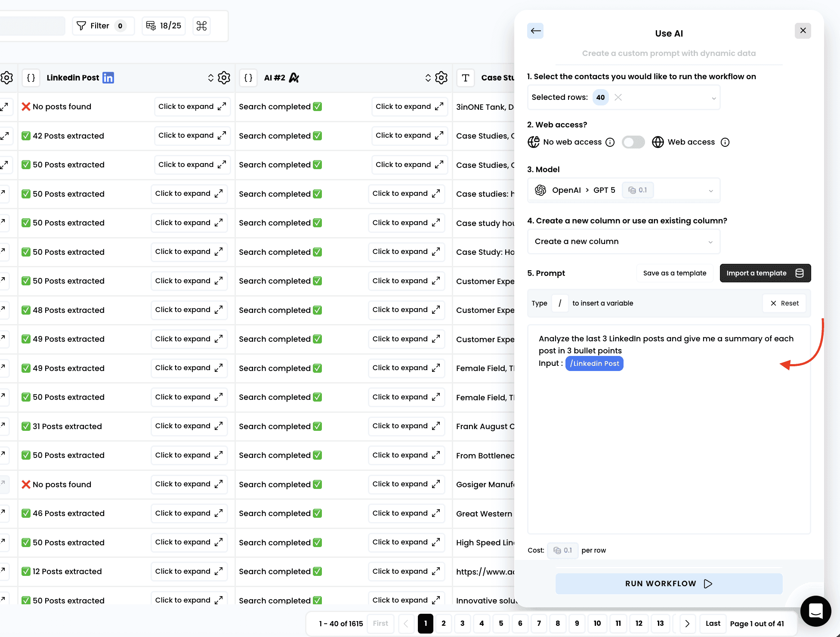Open the keyboard shortcuts command icon
Screen dimensions: 840x637
click(x=201, y=26)
